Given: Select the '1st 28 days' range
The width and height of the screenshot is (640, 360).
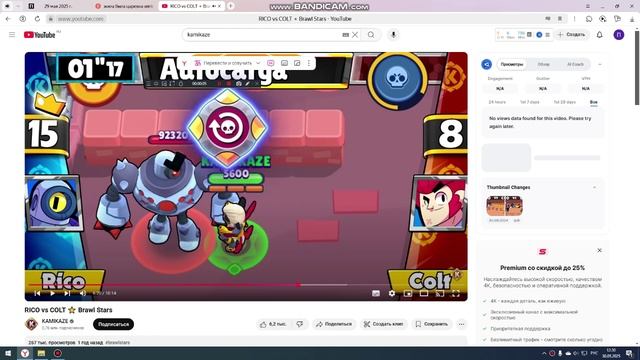Looking at the screenshot, I should coord(564,102).
